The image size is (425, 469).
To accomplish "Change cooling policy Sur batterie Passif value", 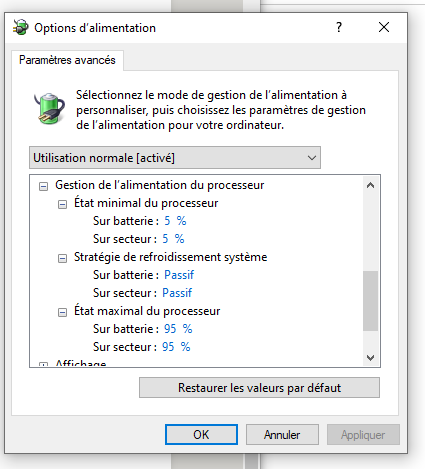I will (179, 275).
